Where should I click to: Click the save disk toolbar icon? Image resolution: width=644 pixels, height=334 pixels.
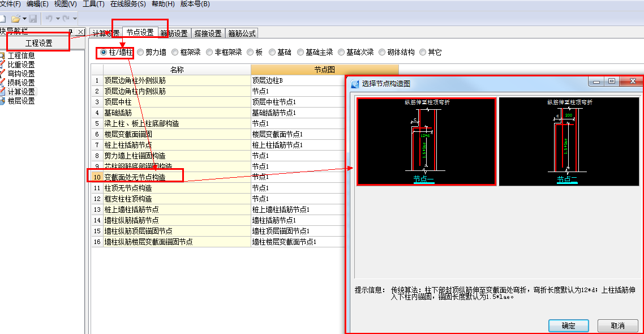coord(33,19)
